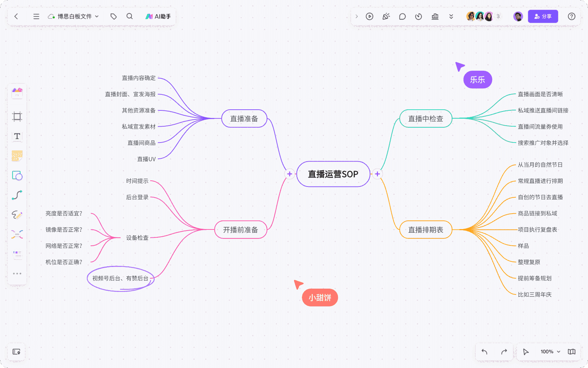
Task: Select the Text tool in the left toolbar
Action: [17, 137]
